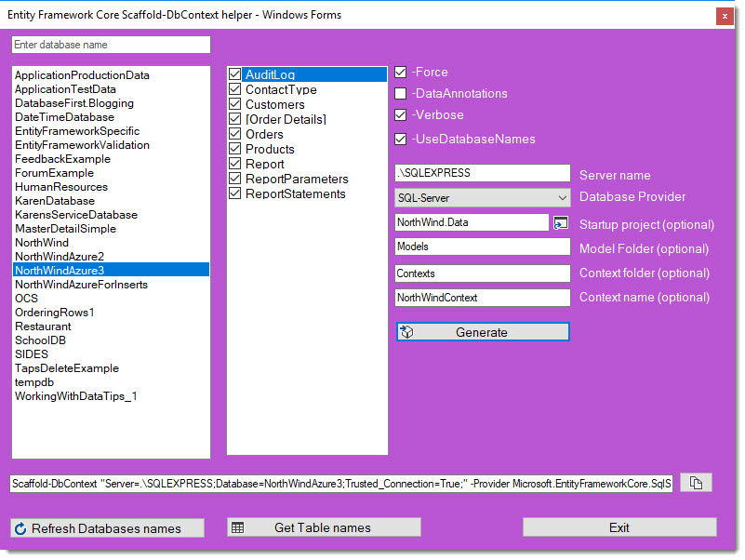745x560 pixels.
Task: Click the Context name field NorthWindContext
Action: pyautogui.click(x=483, y=298)
